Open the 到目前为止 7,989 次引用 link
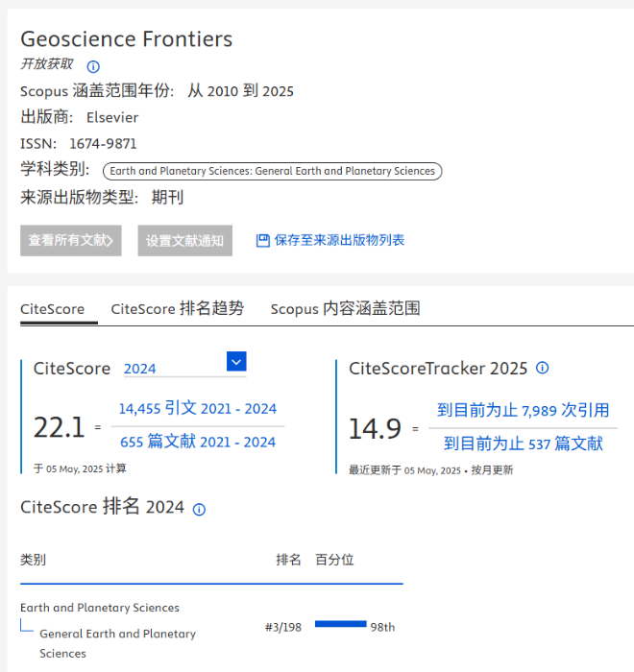Image resolution: width=634 pixels, height=672 pixels. click(x=523, y=410)
